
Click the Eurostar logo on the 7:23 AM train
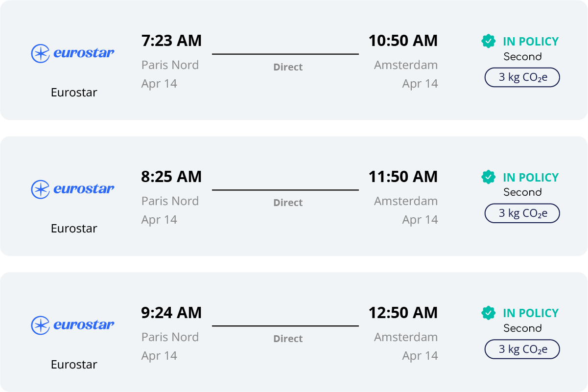(x=72, y=53)
